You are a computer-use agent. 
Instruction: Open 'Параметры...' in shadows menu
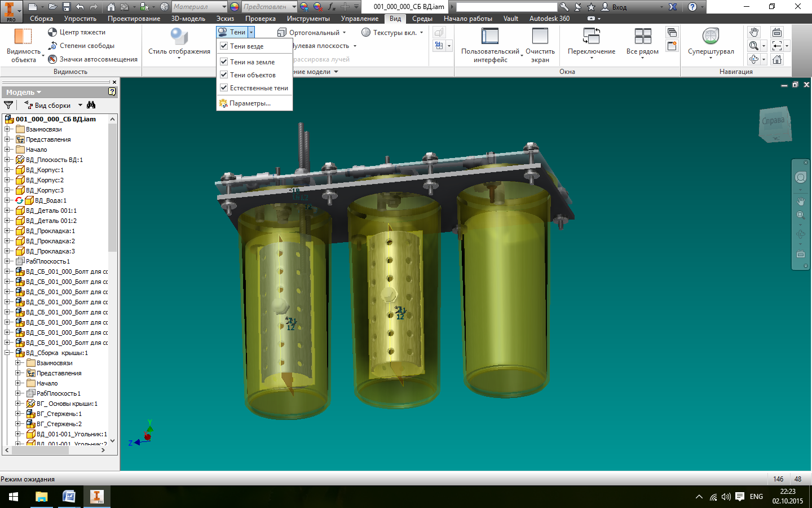[x=250, y=103]
